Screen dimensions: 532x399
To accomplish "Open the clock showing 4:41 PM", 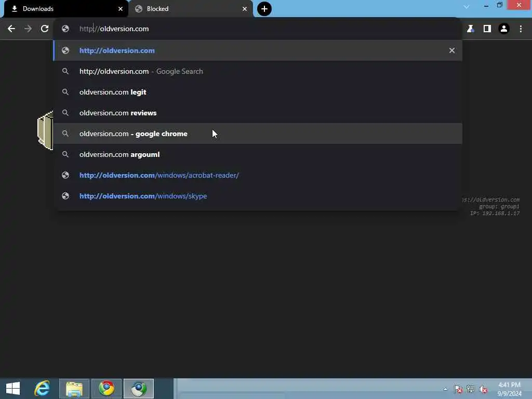I will coord(509,389).
